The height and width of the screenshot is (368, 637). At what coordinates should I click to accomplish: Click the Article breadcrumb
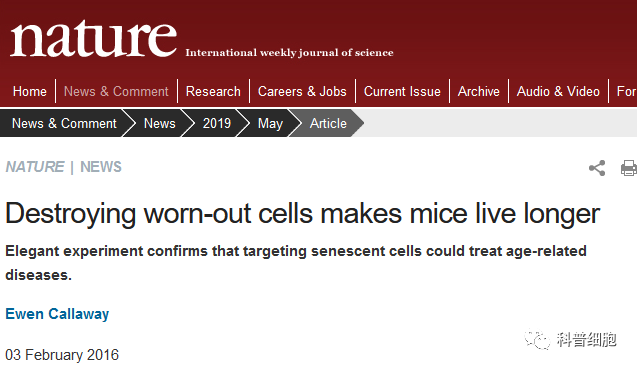click(328, 123)
